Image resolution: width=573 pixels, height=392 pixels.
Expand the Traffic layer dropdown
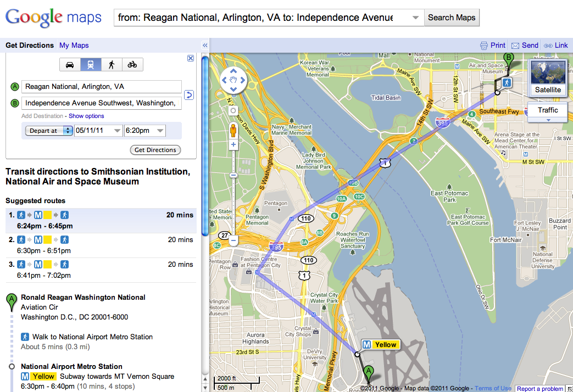548,112
